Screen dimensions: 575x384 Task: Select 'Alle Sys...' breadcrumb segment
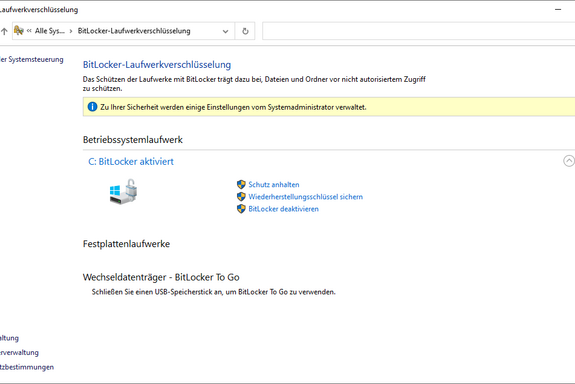50,31
